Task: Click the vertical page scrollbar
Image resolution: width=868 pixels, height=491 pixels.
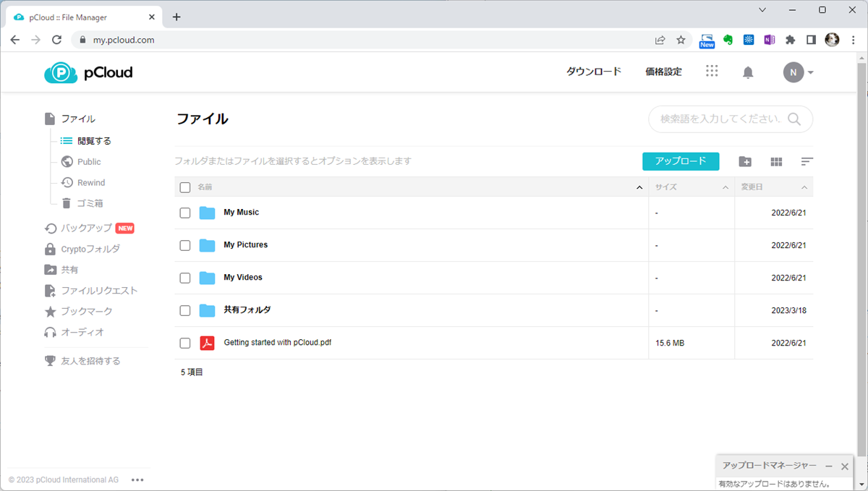Action: (x=861, y=253)
